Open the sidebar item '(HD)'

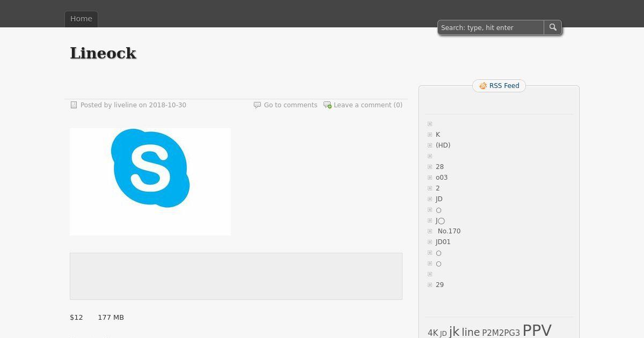tap(443, 145)
